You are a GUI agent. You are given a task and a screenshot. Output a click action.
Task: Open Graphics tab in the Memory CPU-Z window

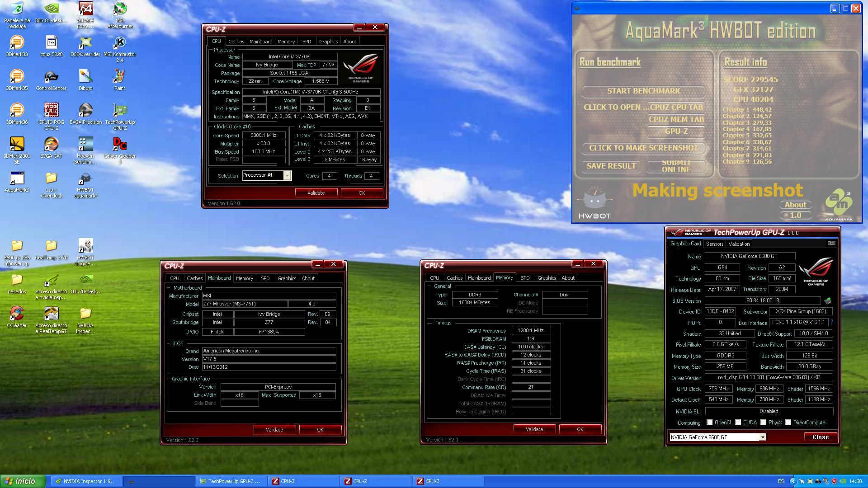(547, 278)
